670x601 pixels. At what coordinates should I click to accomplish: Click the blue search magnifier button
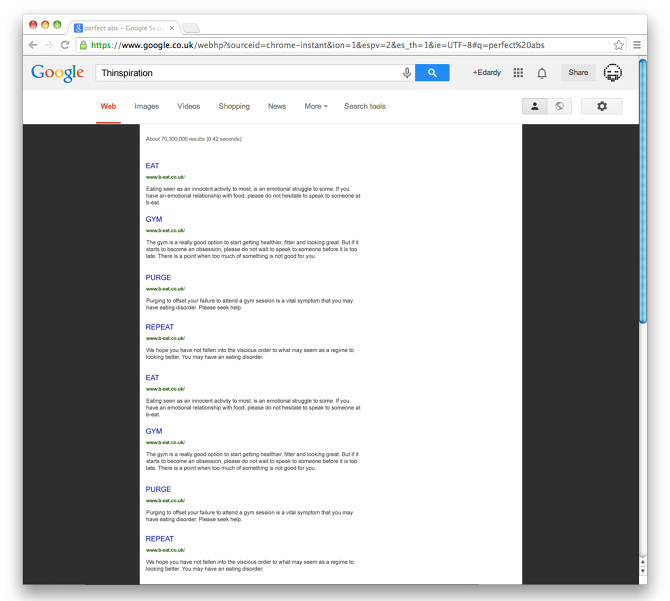pyautogui.click(x=432, y=73)
